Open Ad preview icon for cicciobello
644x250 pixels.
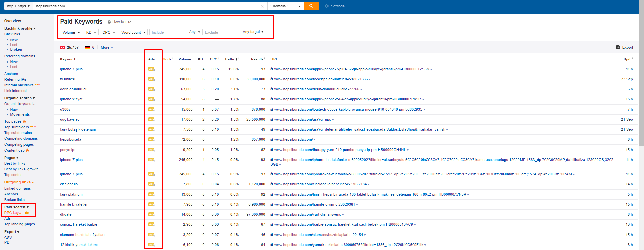(152, 184)
